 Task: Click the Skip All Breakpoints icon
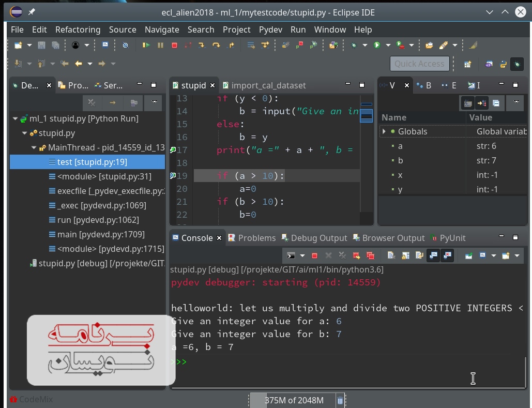click(125, 46)
